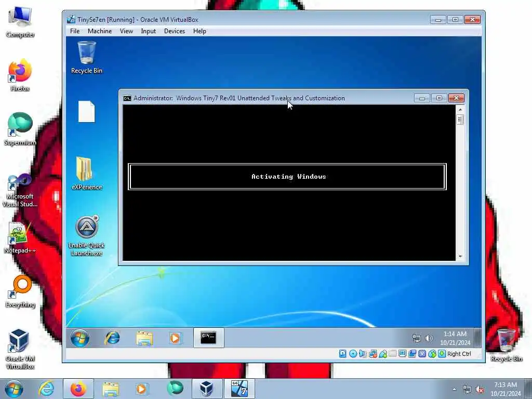Screen dimensions: 532x399
Task: Open the VirtualBox Devices menu
Action: pos(175,31)
